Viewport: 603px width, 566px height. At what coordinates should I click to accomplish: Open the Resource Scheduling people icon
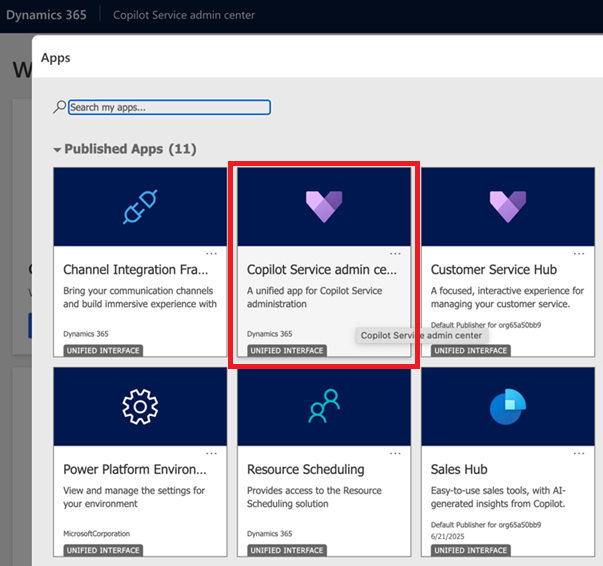[324, 406]
